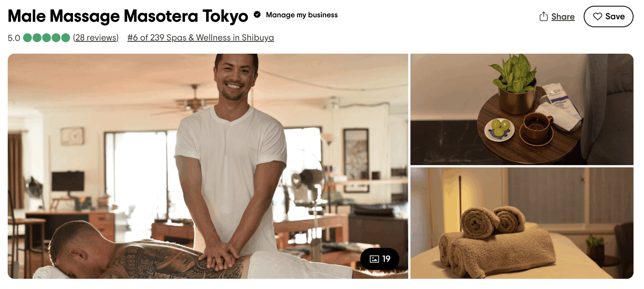This screenshot has width=644, height=289.
Task: Open Manage my business link
Action: click(x=302, y=15)
